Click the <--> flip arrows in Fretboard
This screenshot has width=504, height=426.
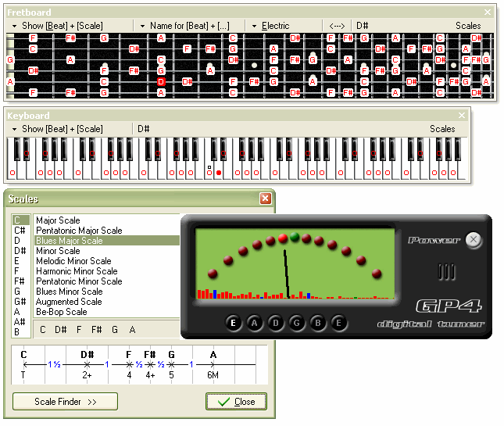point(337,26)
